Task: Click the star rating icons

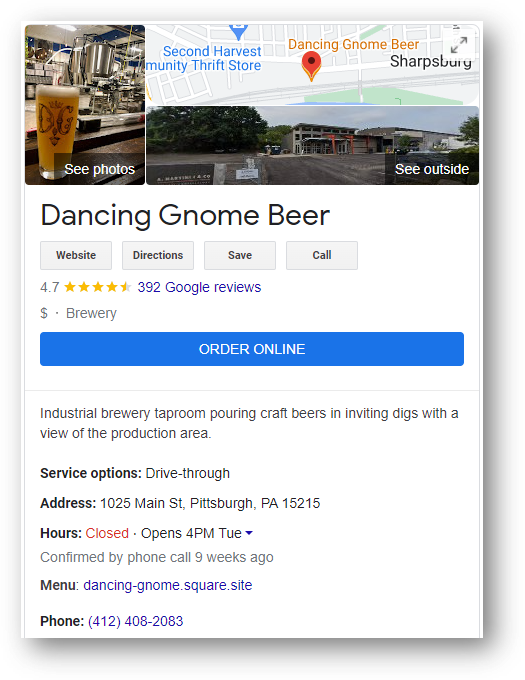Action: click(x=98, y=287)
